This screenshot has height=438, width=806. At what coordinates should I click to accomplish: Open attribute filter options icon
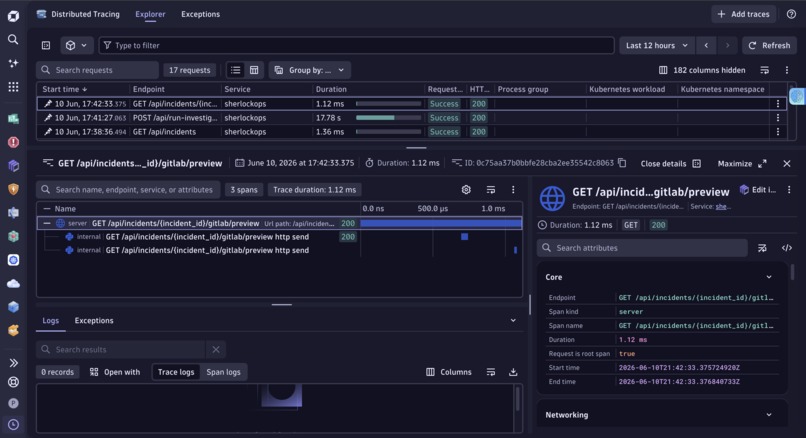click(x=762, y=248)
